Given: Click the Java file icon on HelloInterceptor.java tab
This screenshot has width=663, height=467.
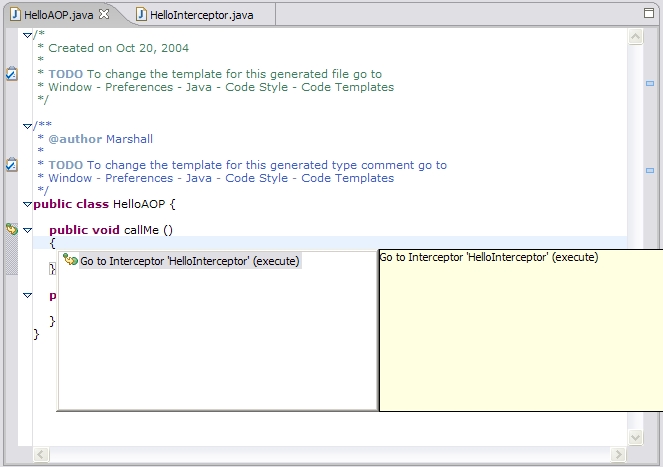Looking at the screenshot, I should (141, 14).
